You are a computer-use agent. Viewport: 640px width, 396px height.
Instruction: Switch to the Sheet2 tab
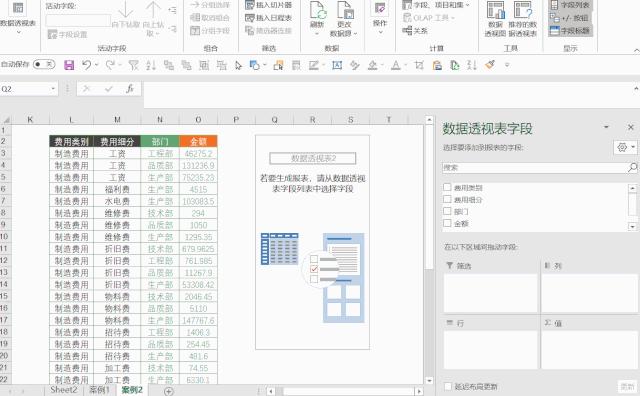tap(63, 390)
